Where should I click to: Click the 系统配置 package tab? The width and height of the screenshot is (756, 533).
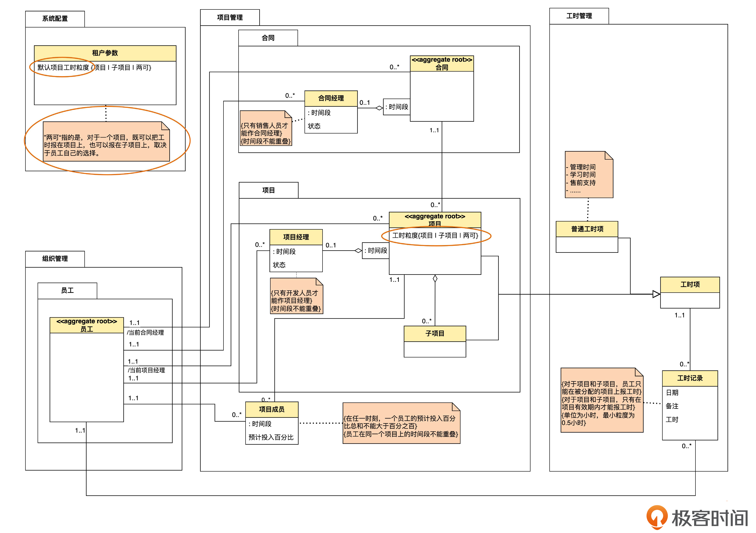click(55, 19)
